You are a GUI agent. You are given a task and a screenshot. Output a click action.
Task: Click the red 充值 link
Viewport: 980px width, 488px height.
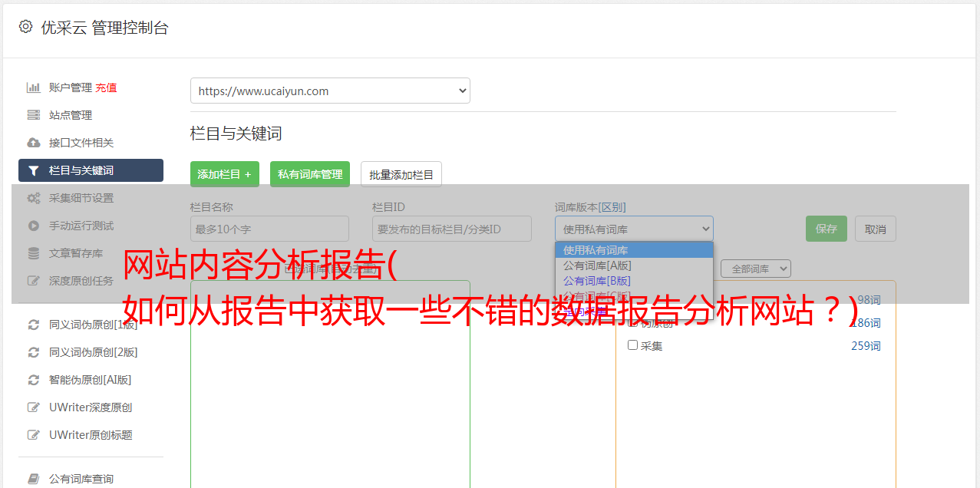(107, 87)
